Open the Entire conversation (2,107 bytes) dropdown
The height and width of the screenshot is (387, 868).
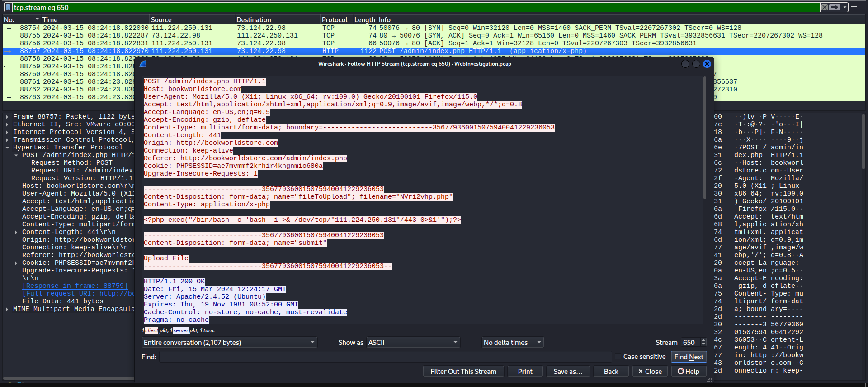(229, 343)
